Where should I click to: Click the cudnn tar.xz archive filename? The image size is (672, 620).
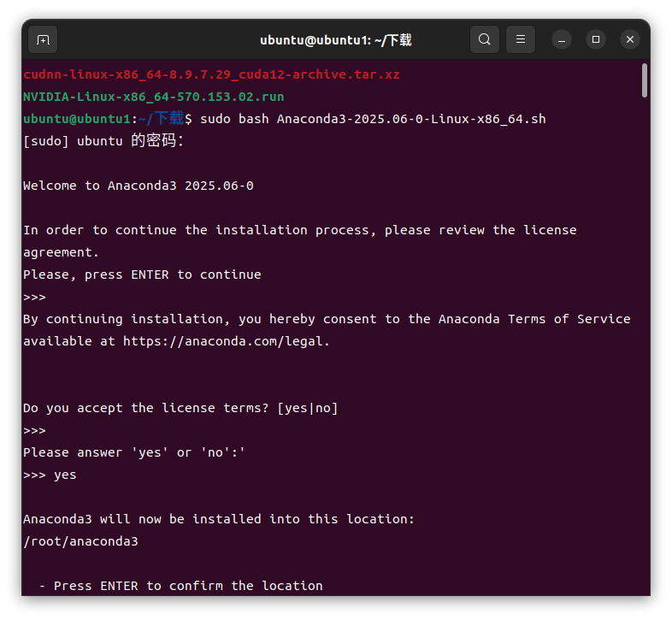pos(211,74)
